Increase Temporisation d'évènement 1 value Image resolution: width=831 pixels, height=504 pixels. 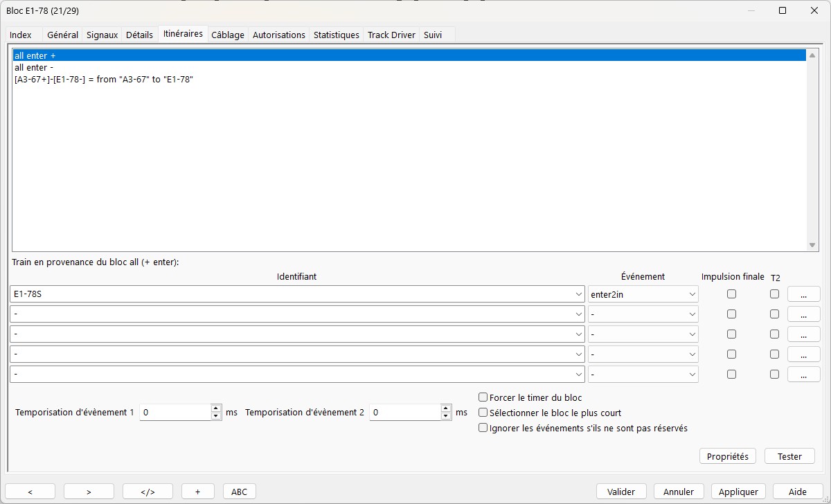[x=216, y=408]
